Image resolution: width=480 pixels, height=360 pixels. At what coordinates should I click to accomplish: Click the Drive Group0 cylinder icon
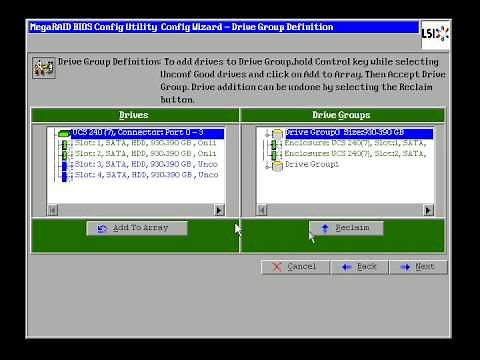click(277, 134)
